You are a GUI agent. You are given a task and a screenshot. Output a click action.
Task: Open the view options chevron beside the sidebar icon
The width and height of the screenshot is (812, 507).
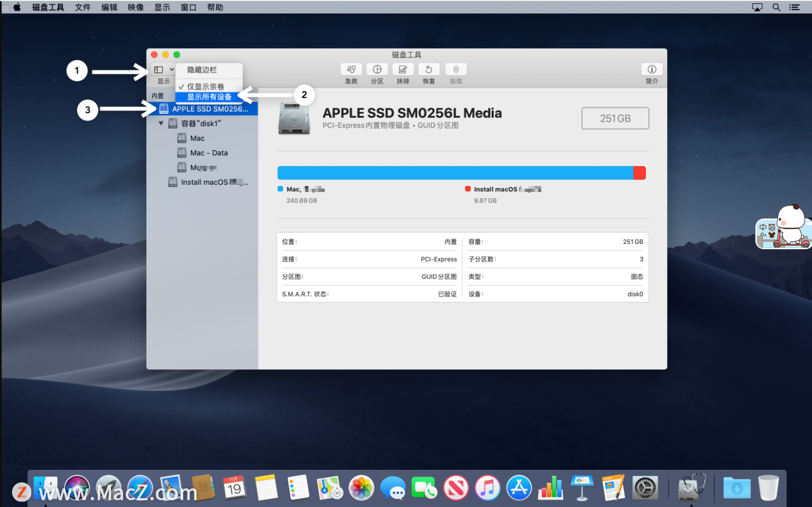[171, 70]
